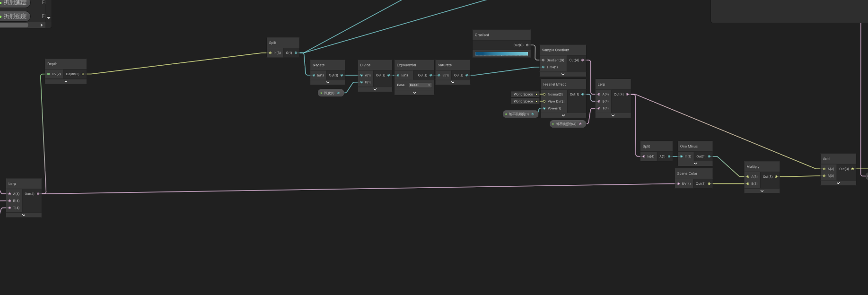Click the Out(3) port of Multiply node
The height and width of the screenshot is (295, 868).
(776, 177)
